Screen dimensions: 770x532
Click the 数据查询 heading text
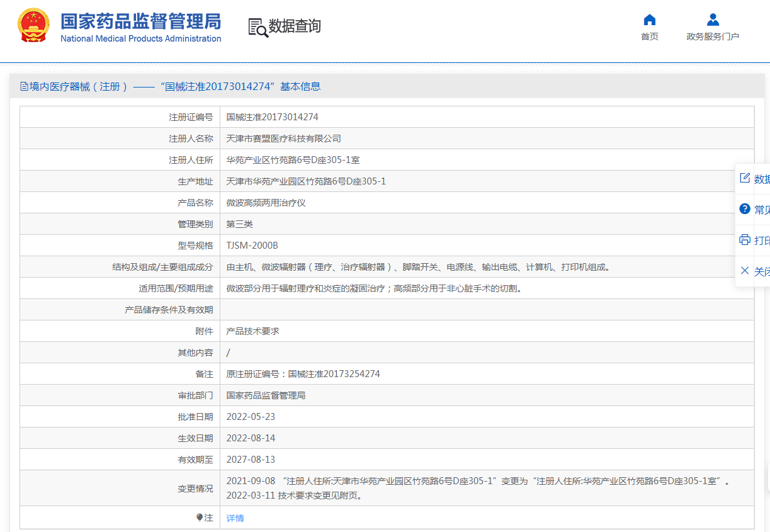point(295,26)
